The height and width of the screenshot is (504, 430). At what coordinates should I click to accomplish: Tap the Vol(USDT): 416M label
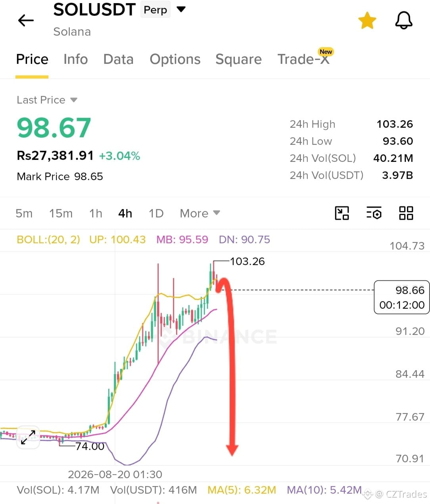pyautogui.click(x=154, y=490)
